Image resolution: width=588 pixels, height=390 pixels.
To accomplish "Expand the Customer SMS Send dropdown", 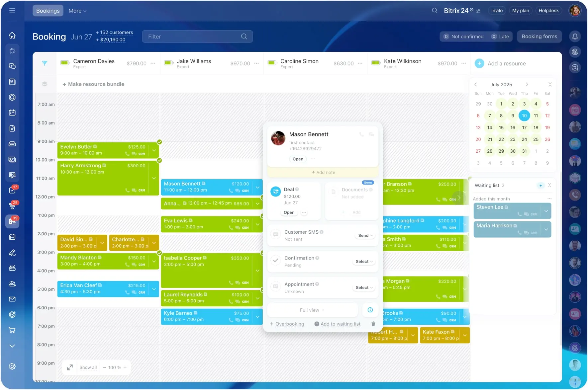I will 365,235.
